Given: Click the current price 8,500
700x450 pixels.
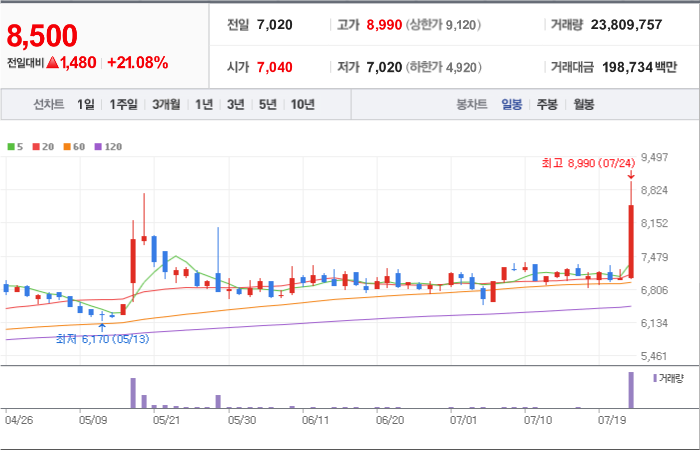Looking at the screenshot, I should (42, 36).
